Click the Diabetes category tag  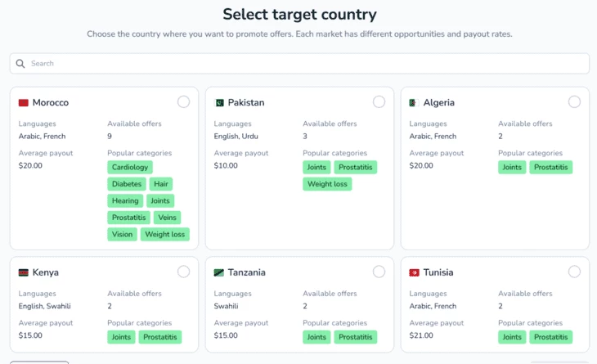tap(127, 184)
